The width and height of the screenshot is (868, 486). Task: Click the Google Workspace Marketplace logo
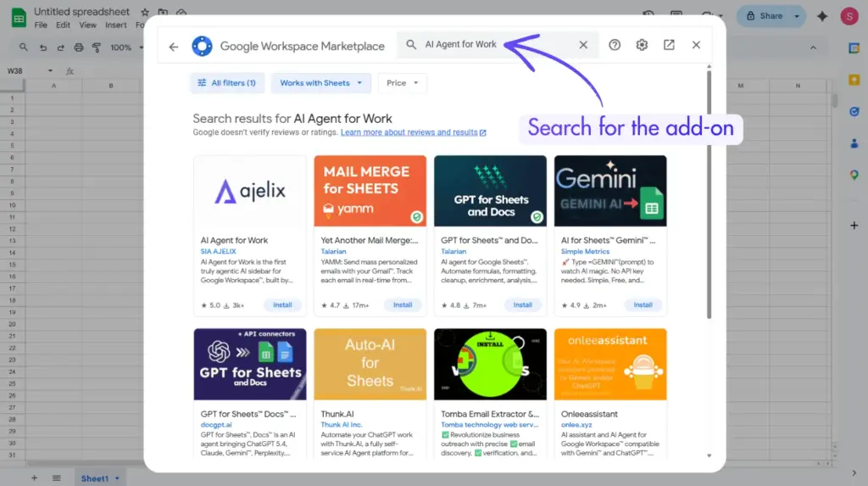202,46
